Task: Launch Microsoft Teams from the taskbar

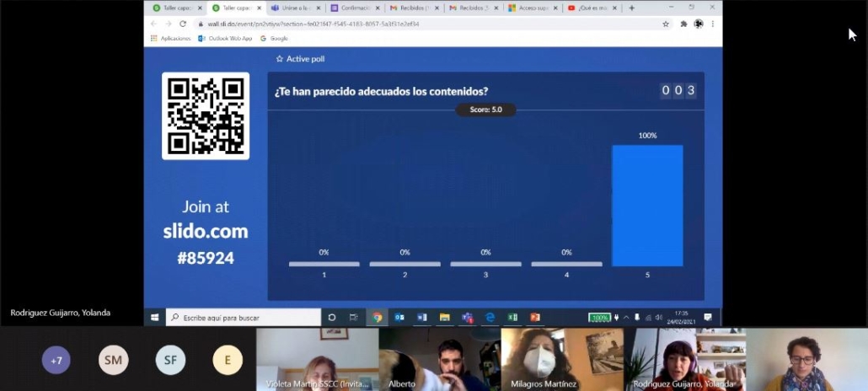Action: click(467, 318)
